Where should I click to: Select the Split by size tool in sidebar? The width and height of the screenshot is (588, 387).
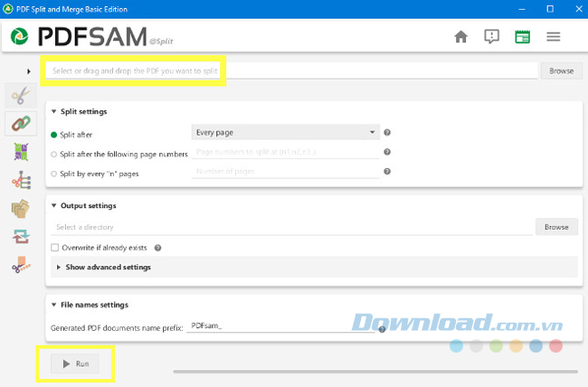point(21,265)
